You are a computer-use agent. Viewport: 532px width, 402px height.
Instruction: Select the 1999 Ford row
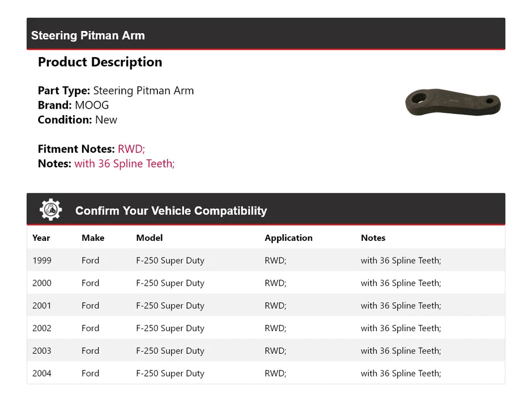click(90, 260)
